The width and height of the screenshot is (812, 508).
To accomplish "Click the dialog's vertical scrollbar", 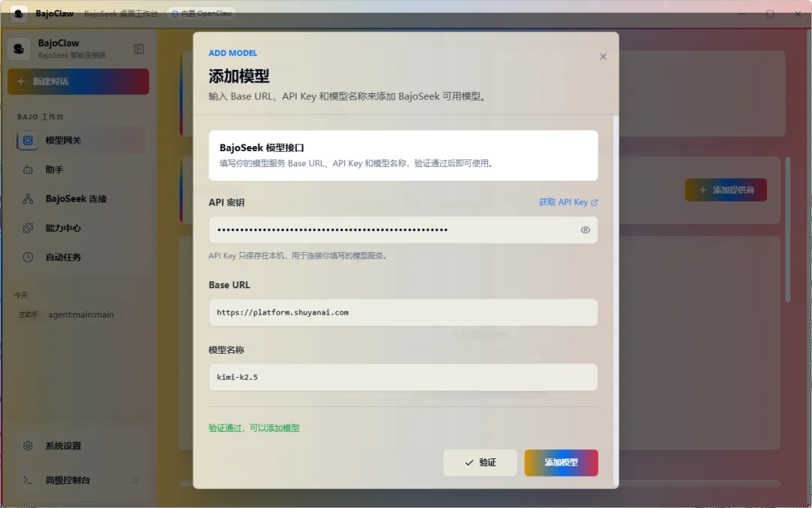I will tap(616, 300).
